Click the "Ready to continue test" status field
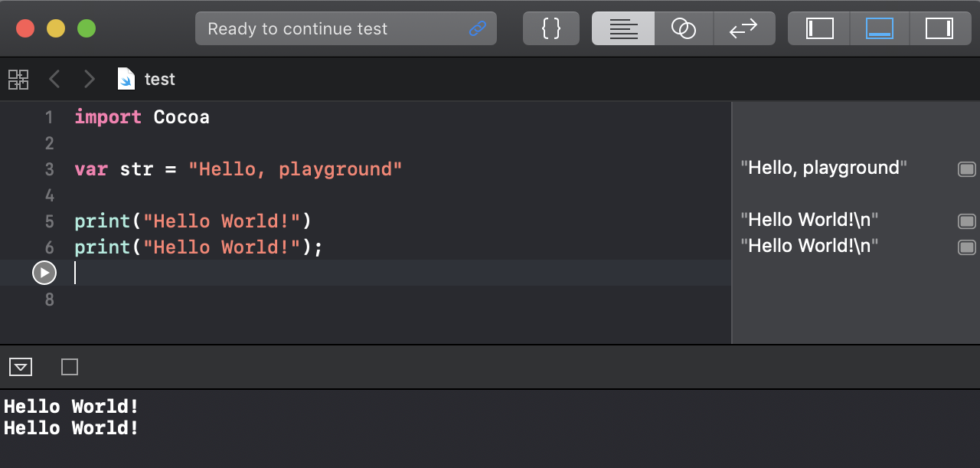Screen dimensions: 980x468 tap(346, 28)
